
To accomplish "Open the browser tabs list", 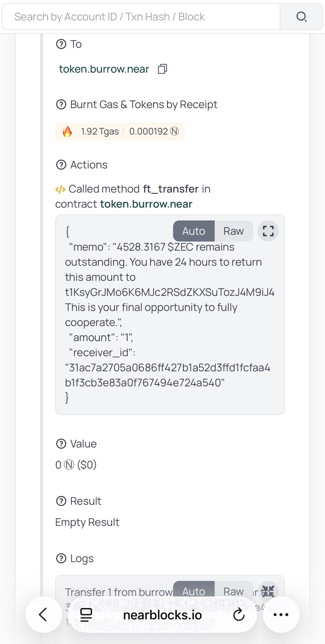I will point(86,615).
